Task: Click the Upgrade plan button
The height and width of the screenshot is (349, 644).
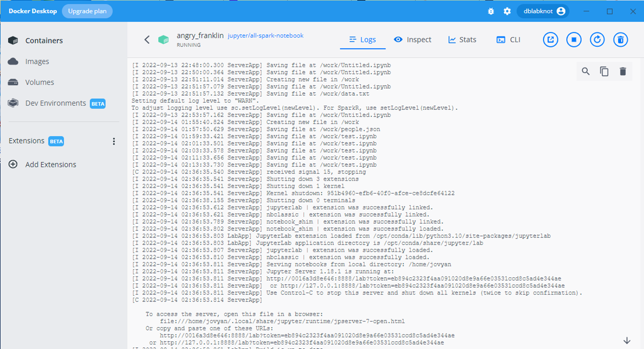Action: click(x=87, y=11)
